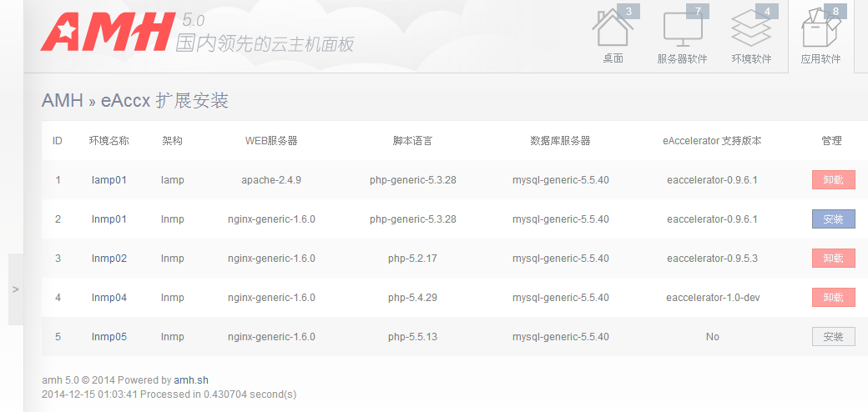This screenshot has width=868, height=412.
Task: Click the badge number 3 on desktop
Action: pyautogui.click(x=628, y=11)
